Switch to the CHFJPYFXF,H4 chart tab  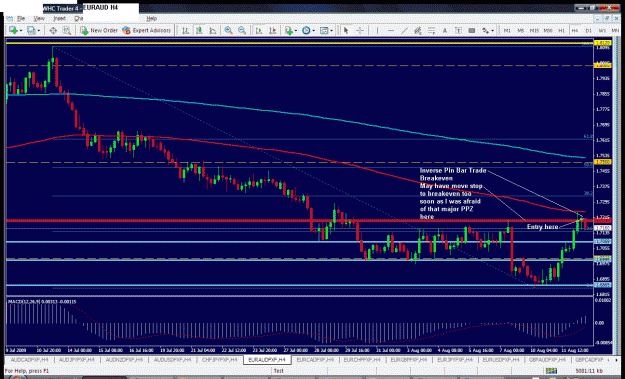click(220, 359)
